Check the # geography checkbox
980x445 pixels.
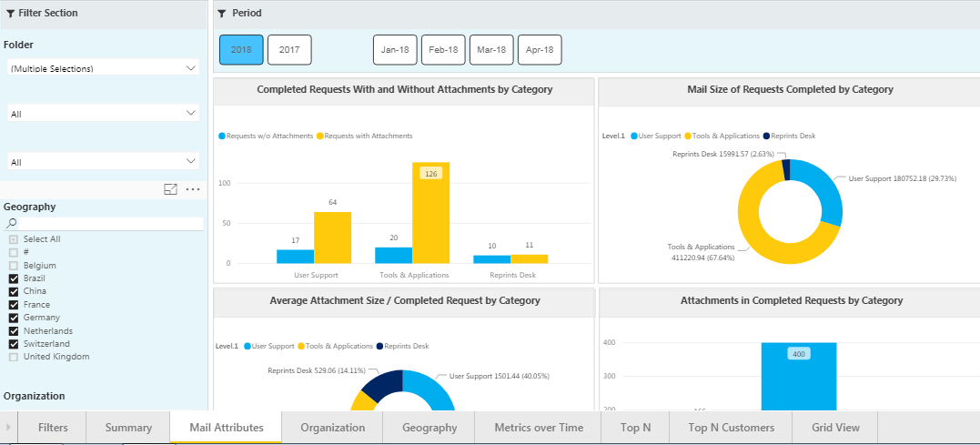tap(14, 252)
